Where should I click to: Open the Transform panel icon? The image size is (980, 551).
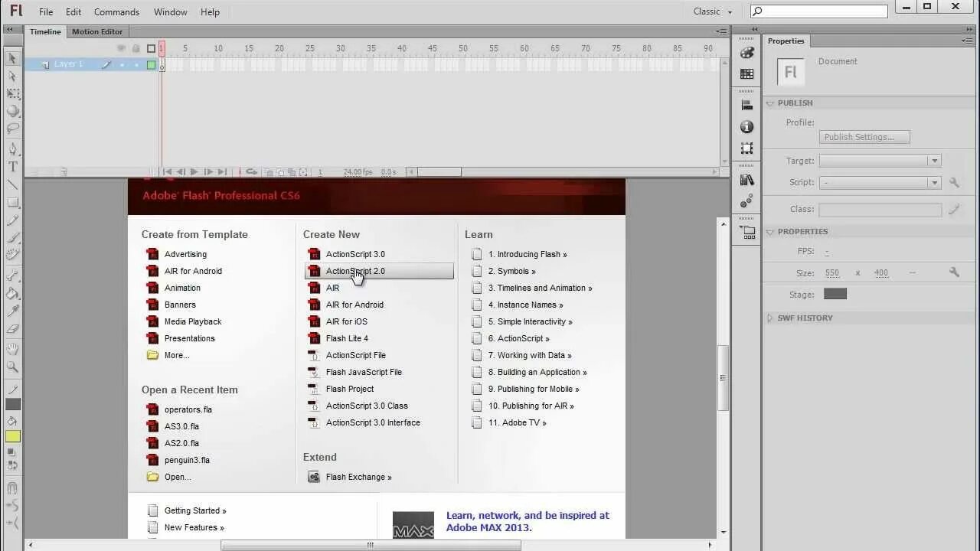coord(747,148)
